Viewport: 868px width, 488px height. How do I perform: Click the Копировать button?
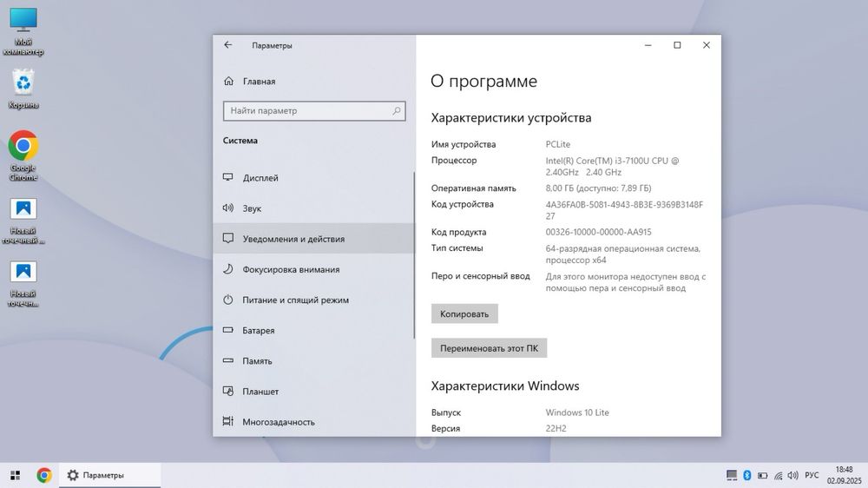click(464, 314)
